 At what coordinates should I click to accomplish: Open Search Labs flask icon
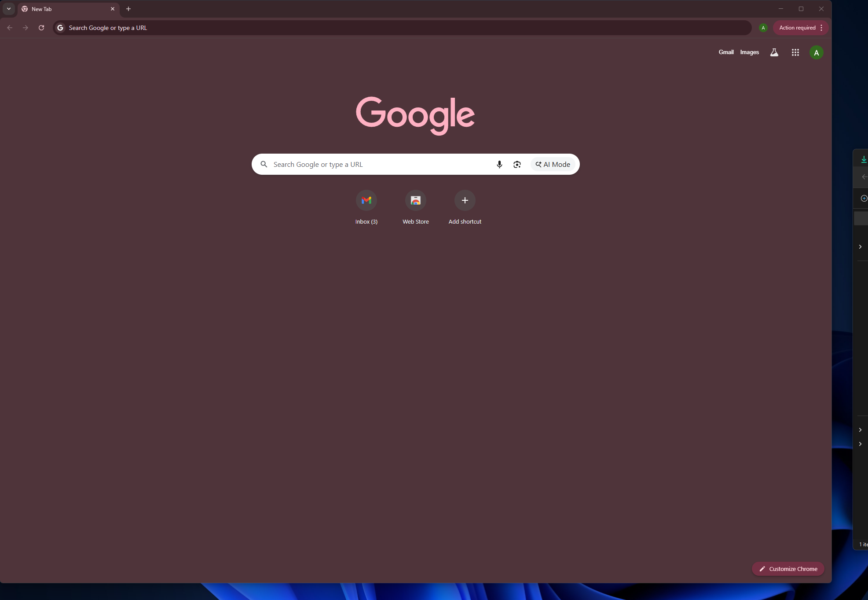[774, 52]
